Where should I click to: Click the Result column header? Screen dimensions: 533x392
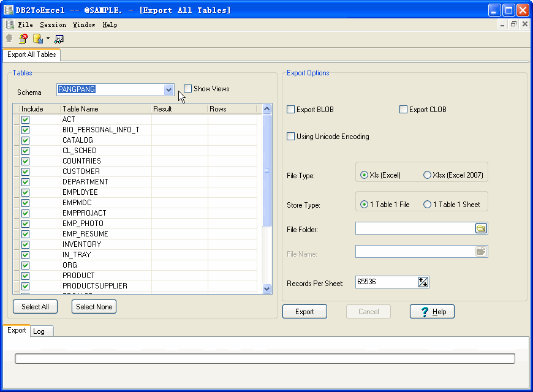[179, 109]
